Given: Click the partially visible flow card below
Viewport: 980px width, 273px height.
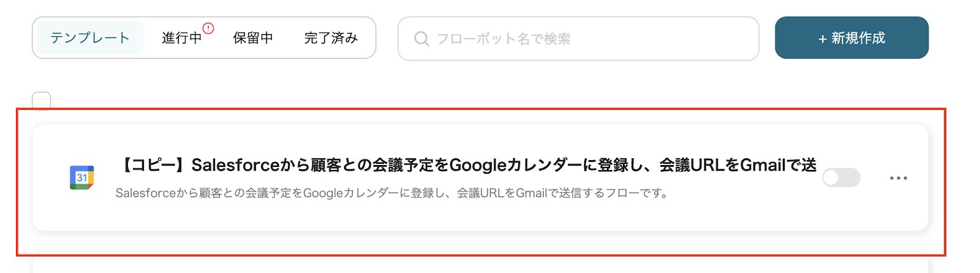Looking at the screenshot, I should [x=480, y=265].
